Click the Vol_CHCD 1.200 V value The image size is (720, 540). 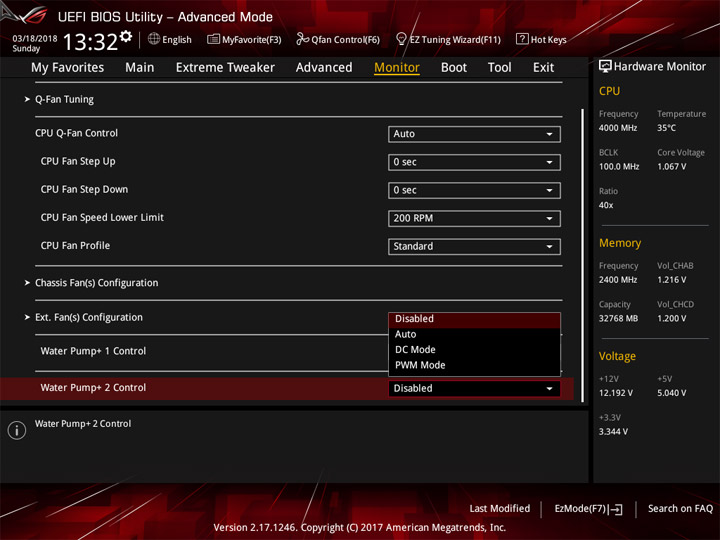coord(672,319)
